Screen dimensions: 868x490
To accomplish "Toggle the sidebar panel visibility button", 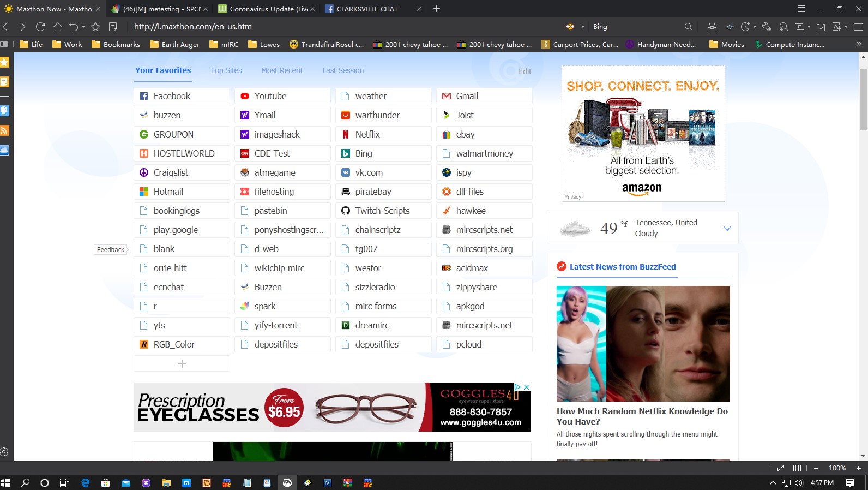I will click(4, 44).
